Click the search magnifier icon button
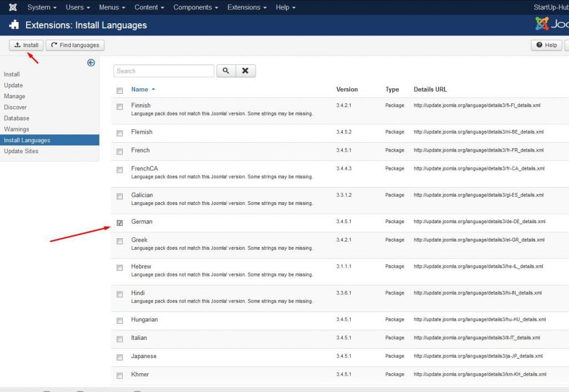Image resolution: width=569 pixels, height=392 pixels. (226, 71)
